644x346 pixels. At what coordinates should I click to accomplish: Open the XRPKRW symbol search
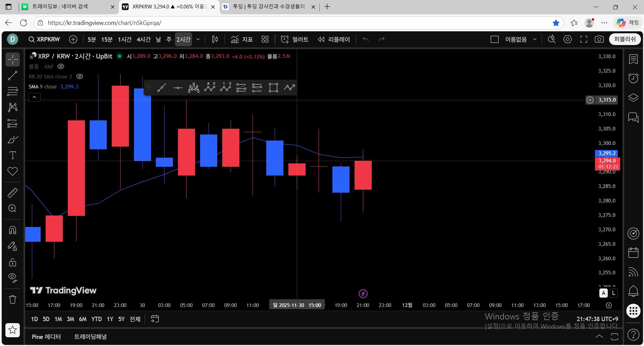click(x=44, y=39)
